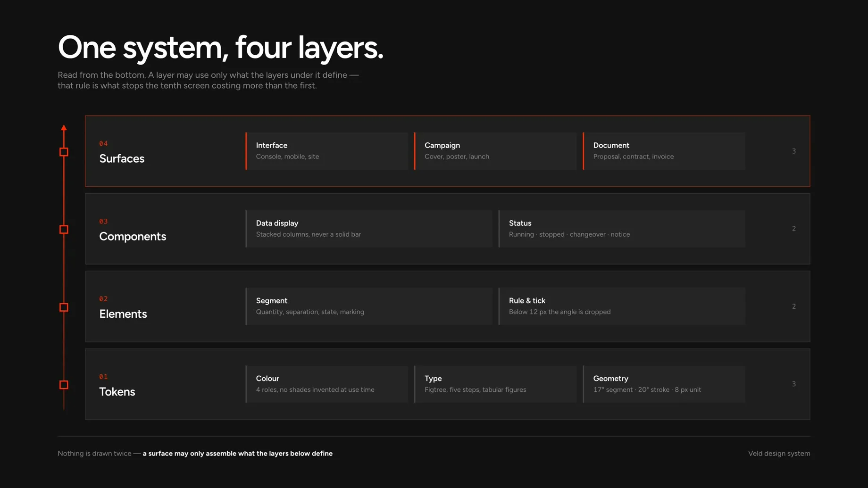Image resolution: width=868 pixels, height=488 pixels.
Task: Click the item count "2" in the Components row
Action: [794, 229]
